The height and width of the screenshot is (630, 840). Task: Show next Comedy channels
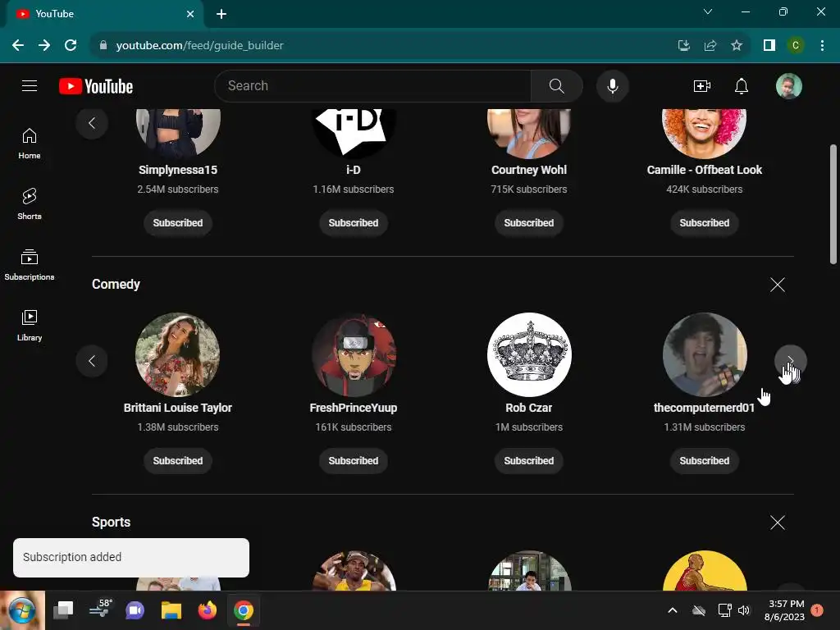point(790,361)
